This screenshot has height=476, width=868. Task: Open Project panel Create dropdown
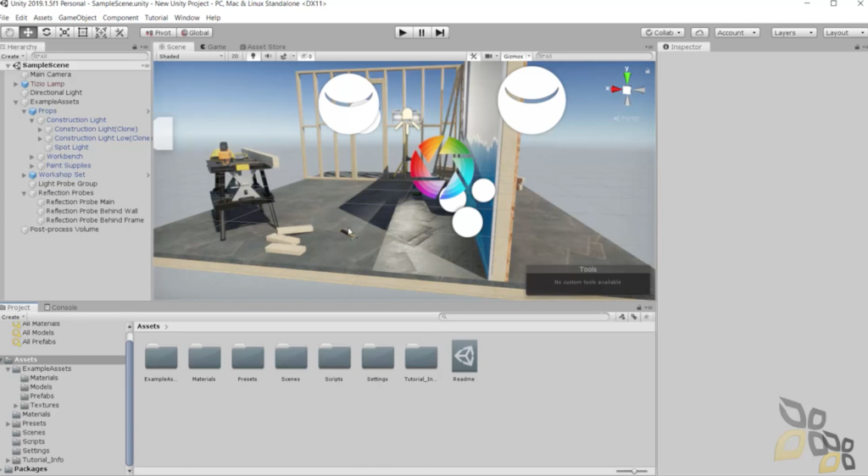click(12, 317)
